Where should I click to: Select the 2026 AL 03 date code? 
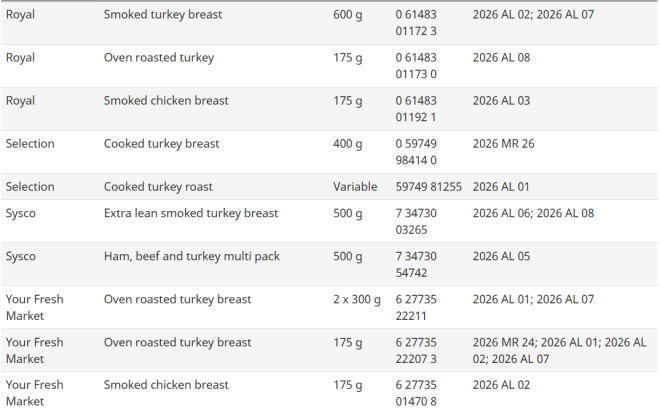[x=501, y=101]
